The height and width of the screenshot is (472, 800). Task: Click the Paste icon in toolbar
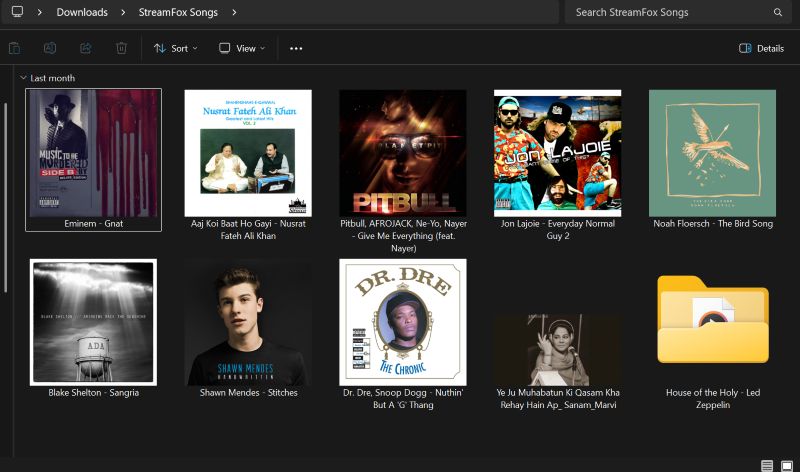(x=14, y=48)
